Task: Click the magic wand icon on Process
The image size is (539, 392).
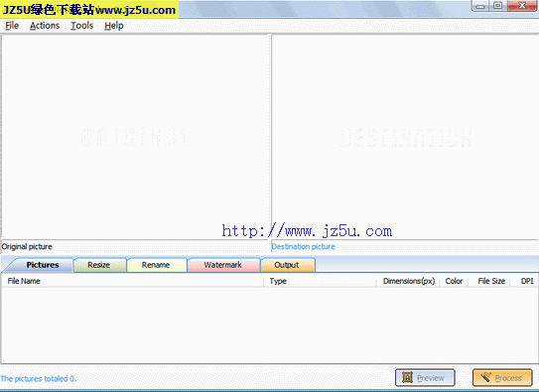Action: click(486, 377)
